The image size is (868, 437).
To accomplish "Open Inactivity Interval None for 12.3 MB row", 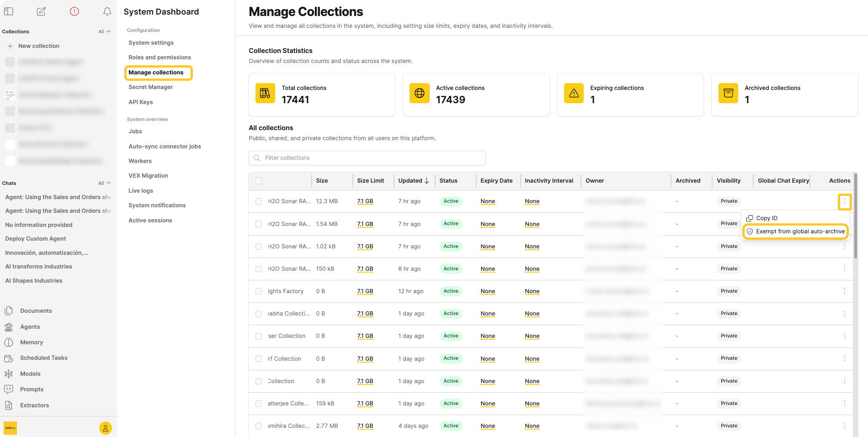I will point(532,201).
